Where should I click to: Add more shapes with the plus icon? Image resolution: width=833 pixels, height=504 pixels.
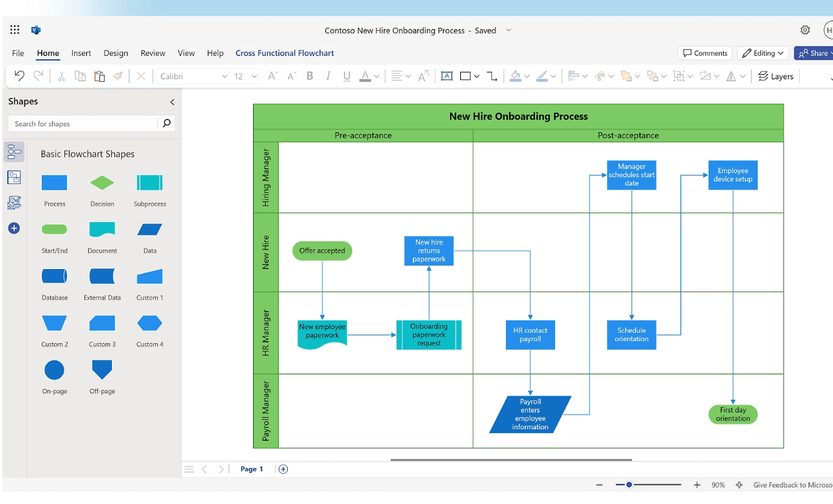14,228
